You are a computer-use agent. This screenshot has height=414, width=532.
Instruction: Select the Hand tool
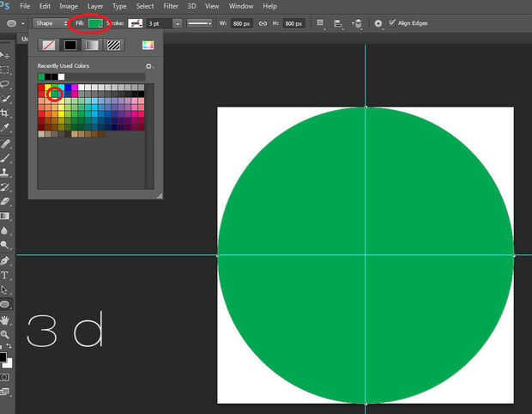[x=5, y=320]
